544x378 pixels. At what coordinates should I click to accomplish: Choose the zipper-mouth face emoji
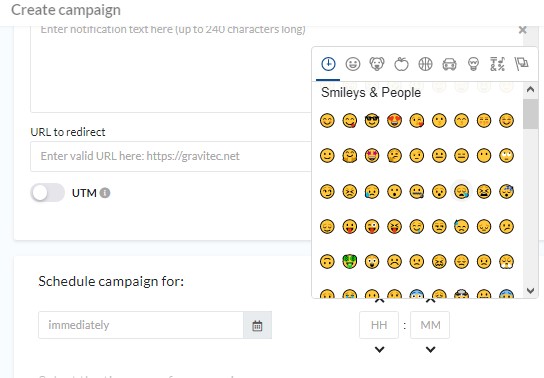coord(417,191)
